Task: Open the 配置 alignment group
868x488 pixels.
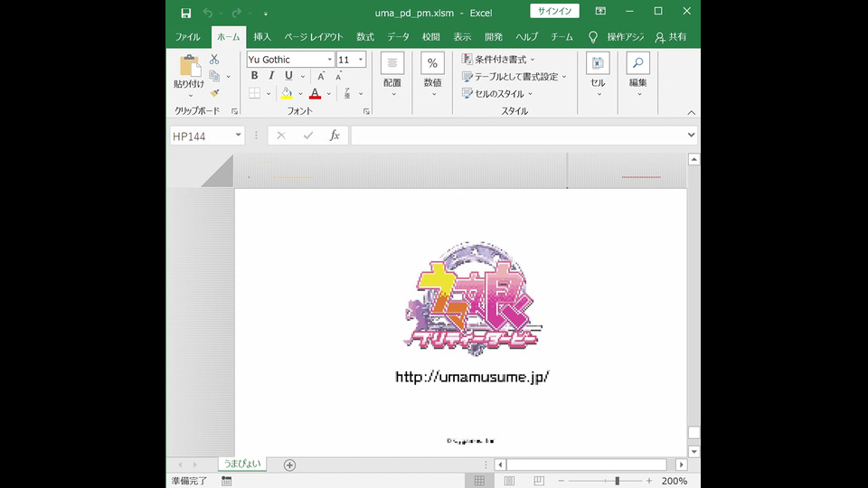Action: click(392, 76)
